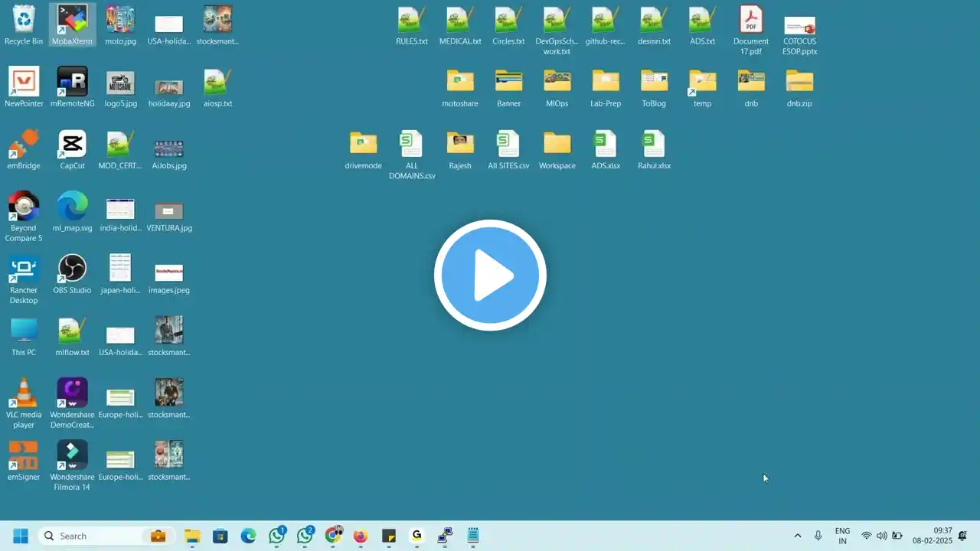Select the MobaXterm desktop shortcut
980x551 pixels.
coord(72,25)
